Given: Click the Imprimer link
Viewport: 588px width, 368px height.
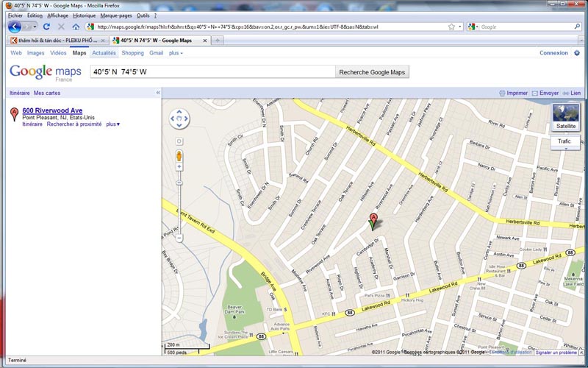Looking at the screenshot, I should [517, 93].
